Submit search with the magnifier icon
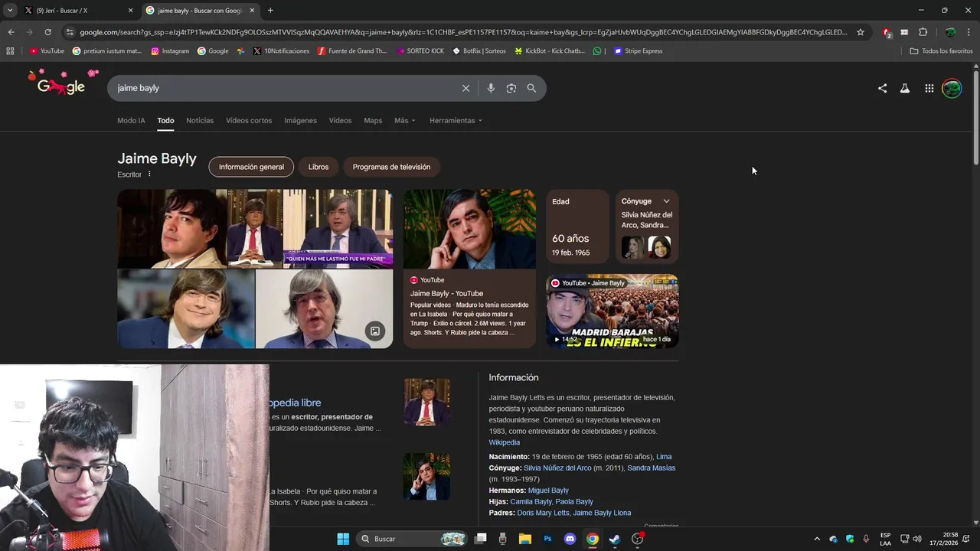The image size is (980, 551). 531,88
